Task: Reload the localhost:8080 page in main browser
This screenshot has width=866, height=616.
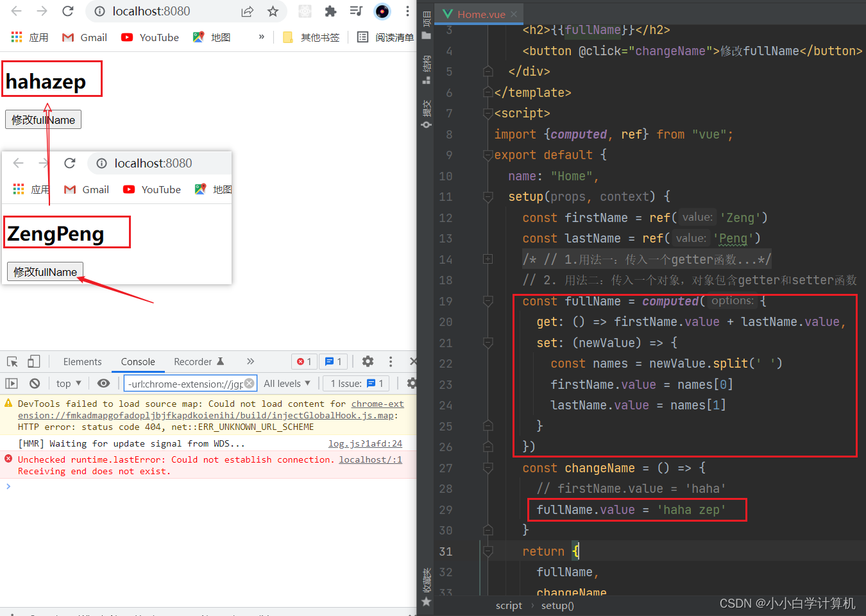Action: 68,11
